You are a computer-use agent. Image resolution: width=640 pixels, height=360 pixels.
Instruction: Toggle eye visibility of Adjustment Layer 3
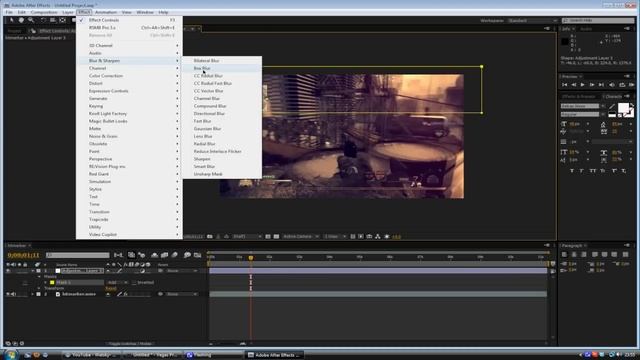coord(8,271)
